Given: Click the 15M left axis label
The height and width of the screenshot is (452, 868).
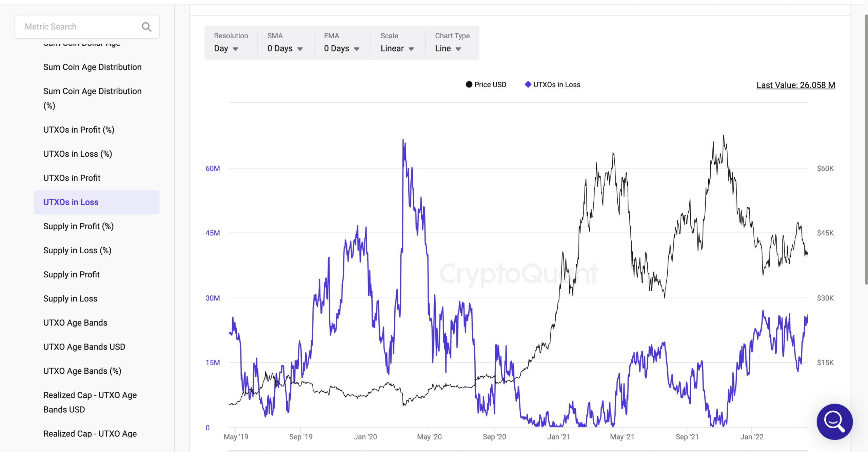Looking at the screenshot, I should tap(213, 362).
